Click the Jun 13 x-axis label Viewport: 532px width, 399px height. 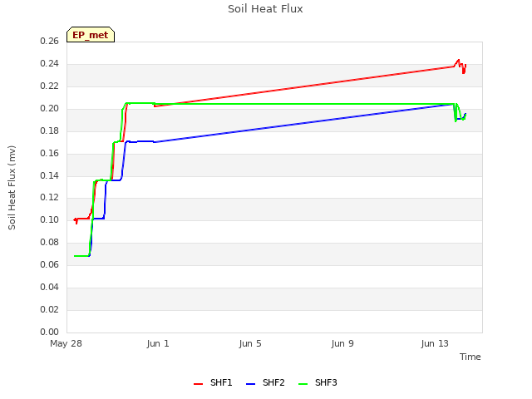pos(435,343)
